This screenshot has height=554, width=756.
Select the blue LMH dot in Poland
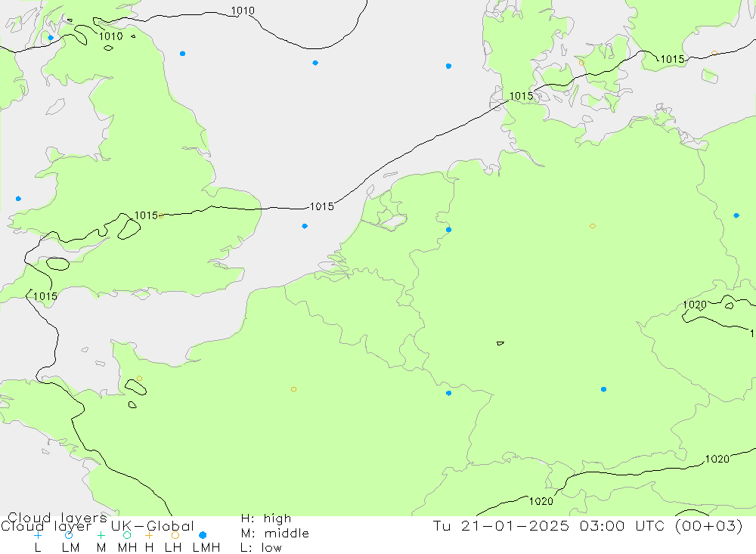tap(736, 215)
